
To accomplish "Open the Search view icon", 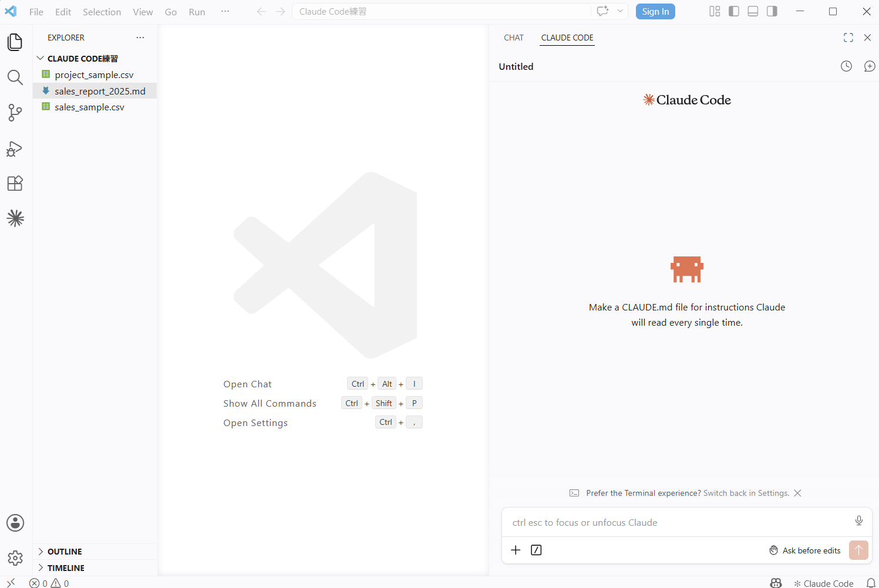I will tap(15, 77).
